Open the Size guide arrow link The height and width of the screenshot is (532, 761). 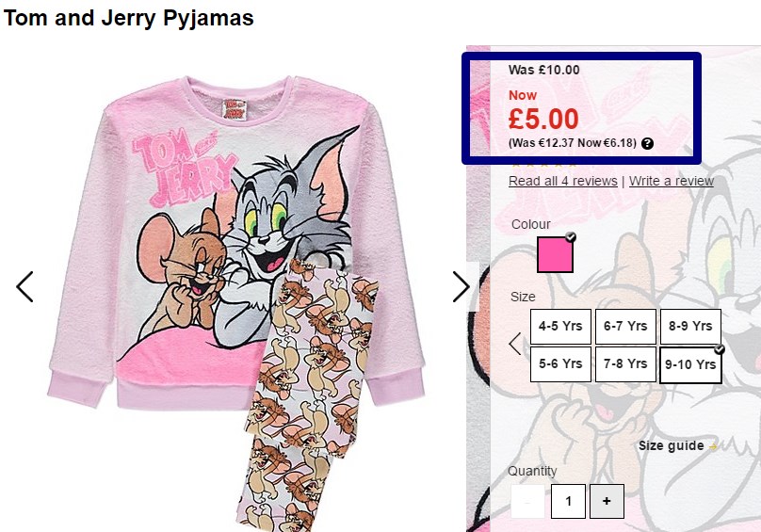[678, 445]
